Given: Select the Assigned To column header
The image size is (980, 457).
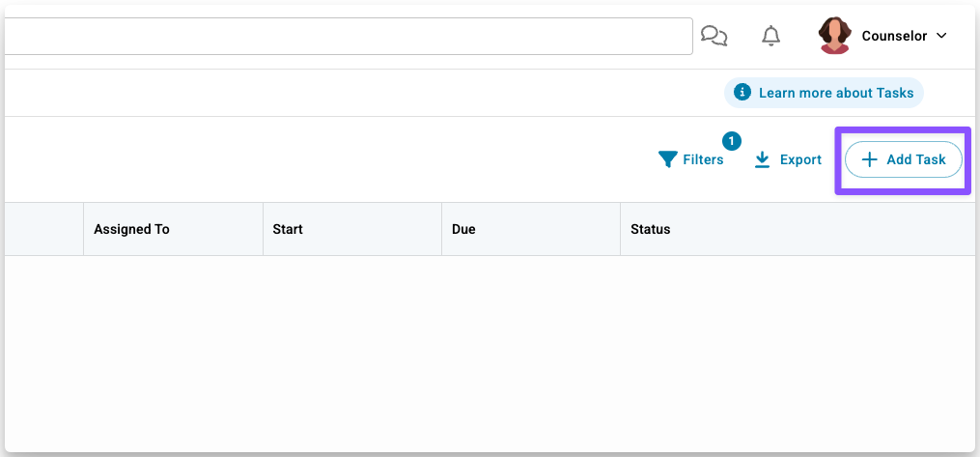Looking at the screenshot, I should (x=131, y=229).
